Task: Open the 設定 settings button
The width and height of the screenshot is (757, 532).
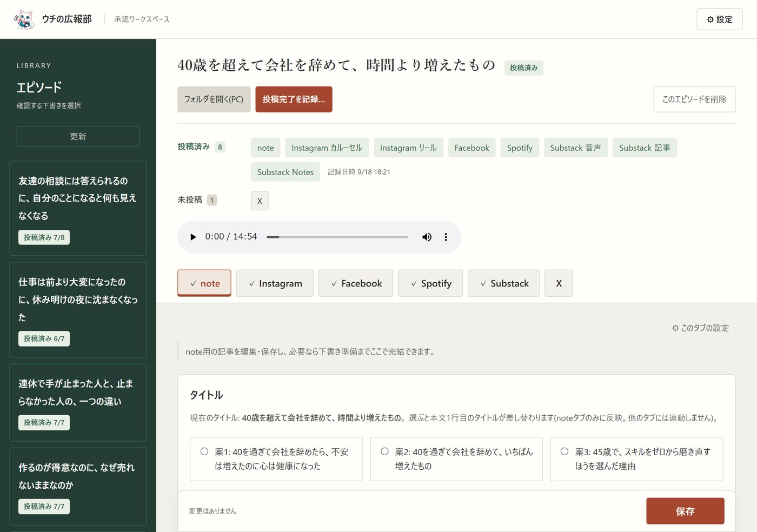Action: pyautogui.click(x=719, y=19)
